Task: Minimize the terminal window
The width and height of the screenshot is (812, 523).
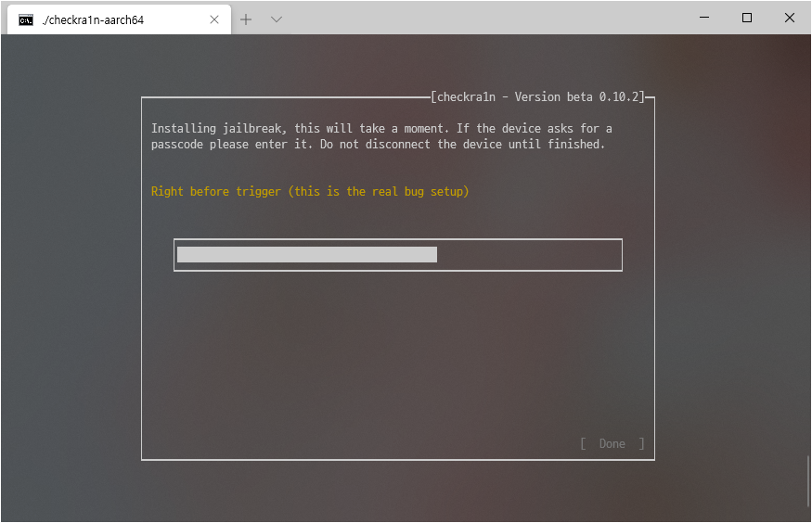Action: tap(704, 18)
